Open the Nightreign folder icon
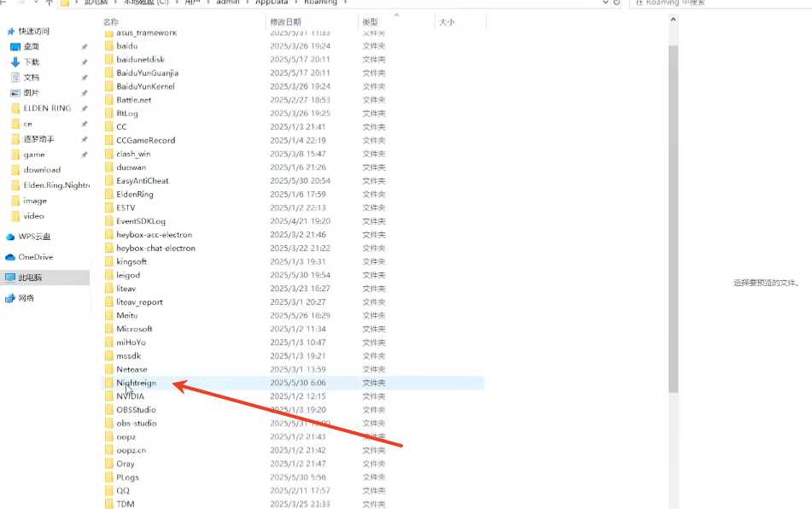 coord(108,383)
